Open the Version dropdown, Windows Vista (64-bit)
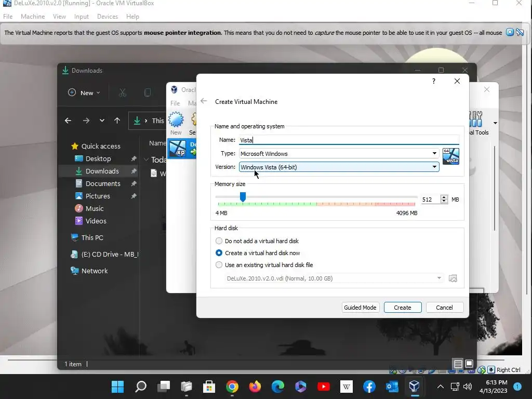The height and width of the screenshot is (399, 532). pyautogui.click(x=339, y=167)
